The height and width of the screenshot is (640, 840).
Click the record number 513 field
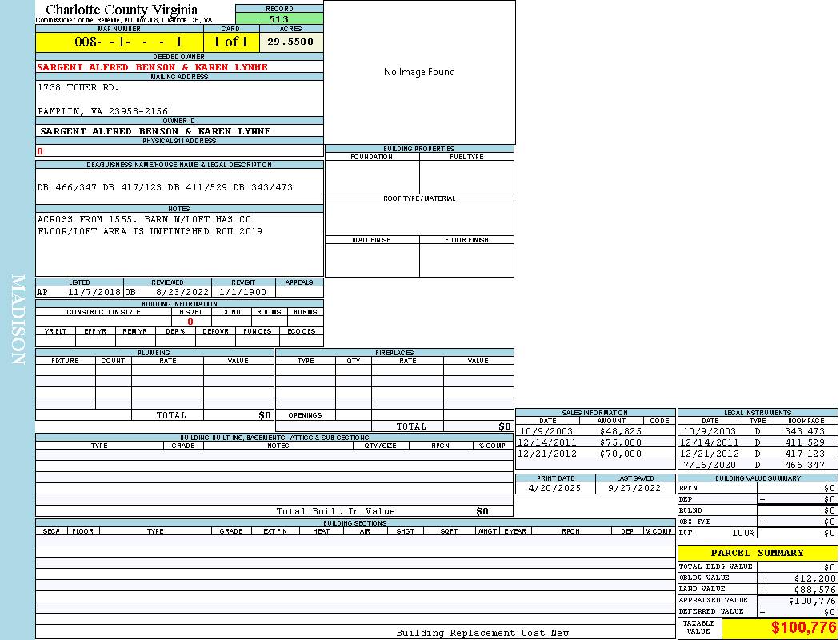click(279, 19)
